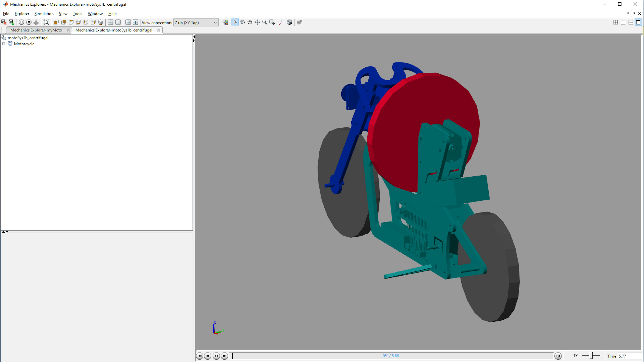Switch to top/bottom tile window layout

coord(631,22)
